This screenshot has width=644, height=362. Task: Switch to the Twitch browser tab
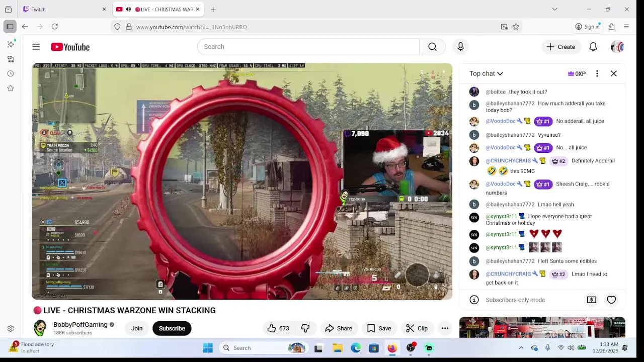pyautogui.click(x=64, y=9)
